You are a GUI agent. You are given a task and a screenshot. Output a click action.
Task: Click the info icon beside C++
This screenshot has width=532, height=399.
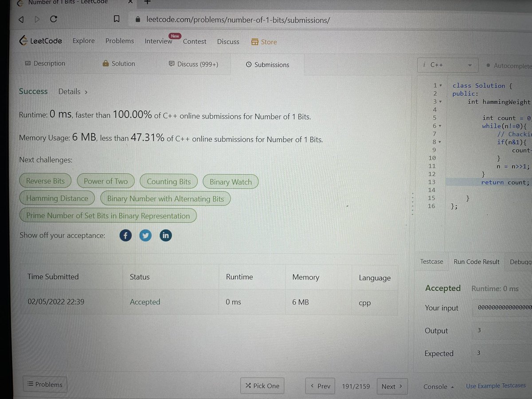tap(424, 65)
